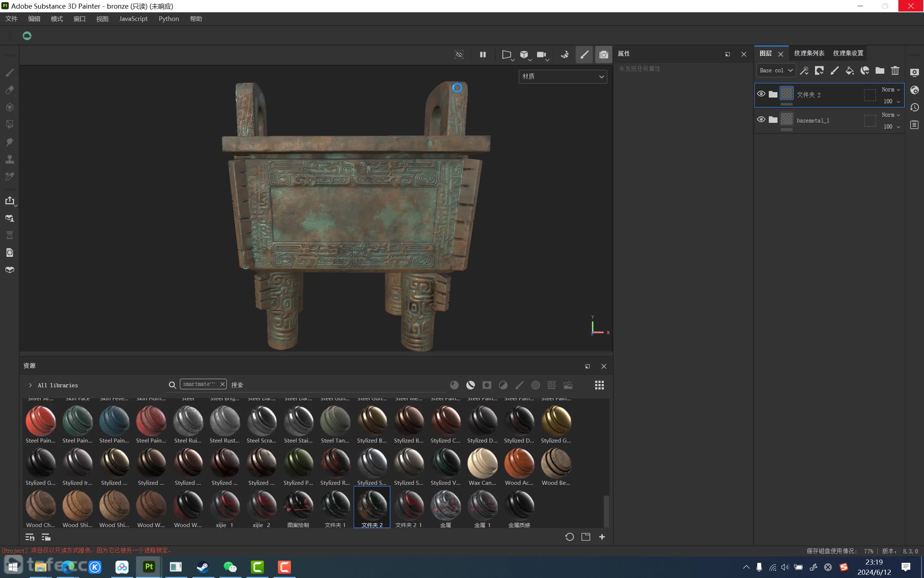This screenshot has height=578, width=924.
Task: Open the Base col channel dropdown
Action: [776, 70]
